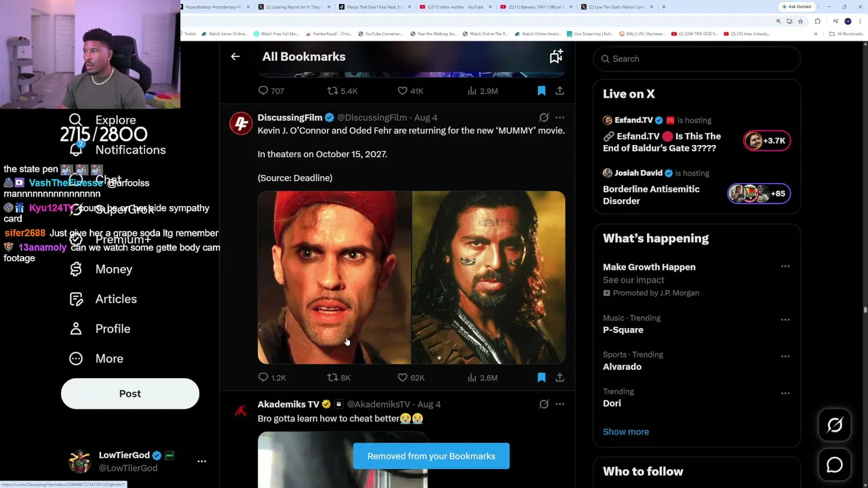Go back using the All Bookmarks arrow
The width and height of the screenshot is (868, 488).
(x=235, y=57)
